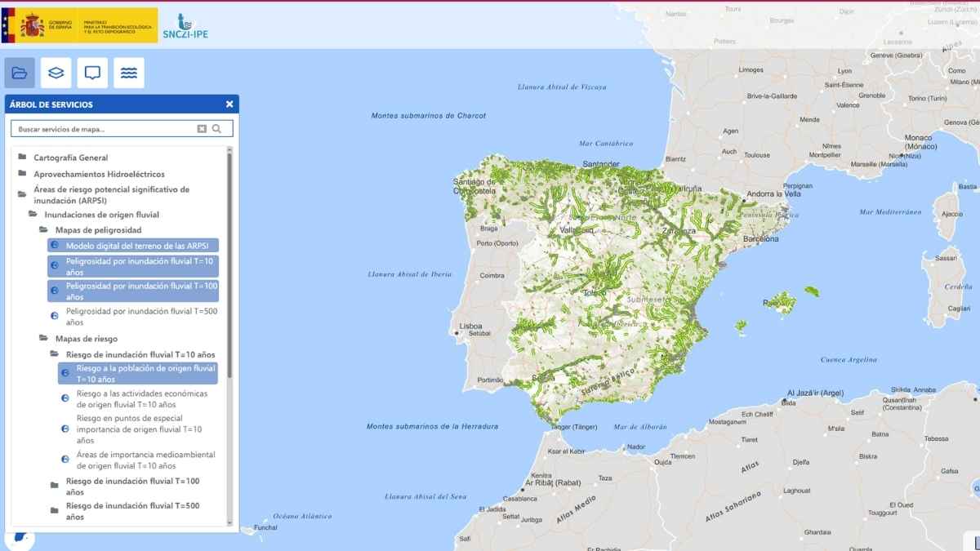Image resolution: width=980 pixels, height=551 pixels.
Task: Collapse the Mapas de peligrosidad folder
Action: [98, 230]
